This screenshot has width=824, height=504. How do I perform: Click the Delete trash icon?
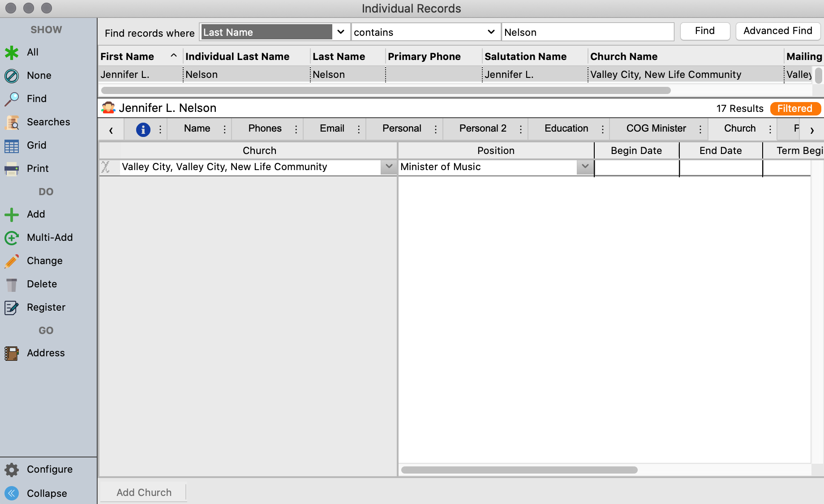(x=12, y=284)
